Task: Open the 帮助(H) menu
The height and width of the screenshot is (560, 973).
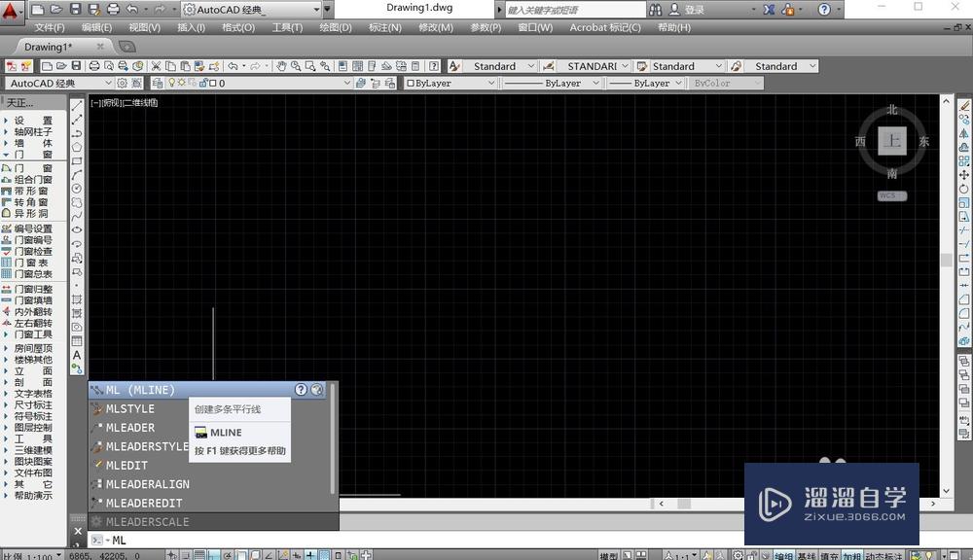Action: [674, 27]
